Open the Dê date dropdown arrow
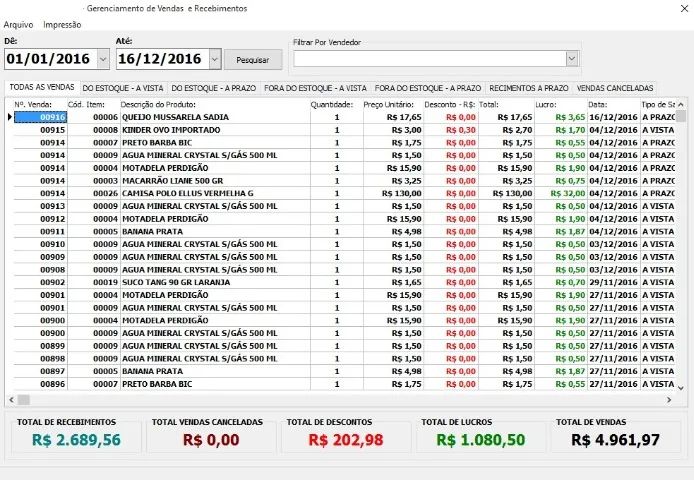 coord(103,59)
